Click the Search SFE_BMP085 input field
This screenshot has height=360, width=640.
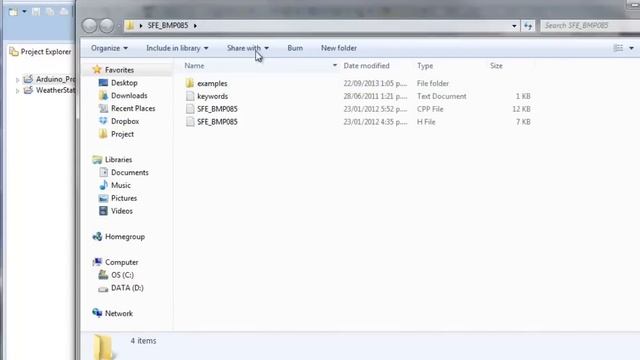[x=591, y=26]
